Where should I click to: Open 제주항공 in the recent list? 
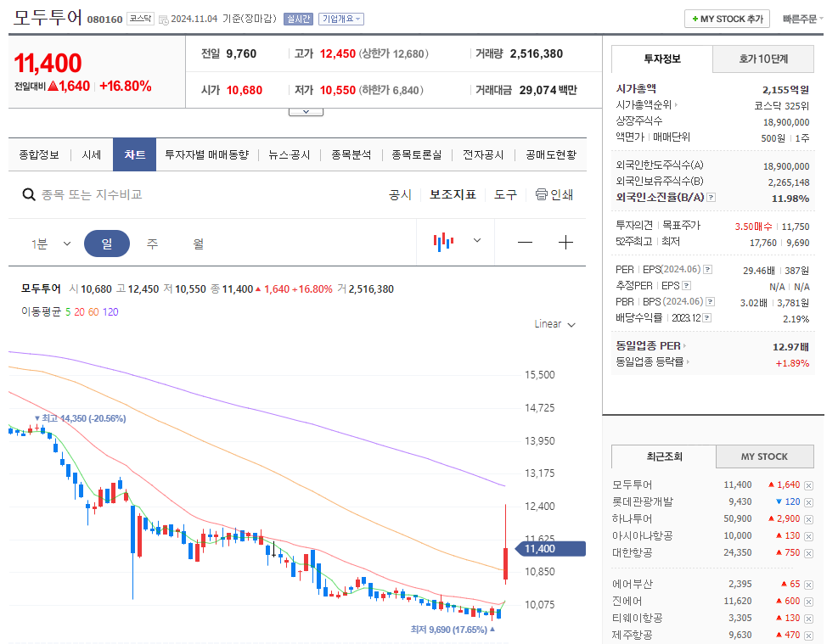coord(633,635)
